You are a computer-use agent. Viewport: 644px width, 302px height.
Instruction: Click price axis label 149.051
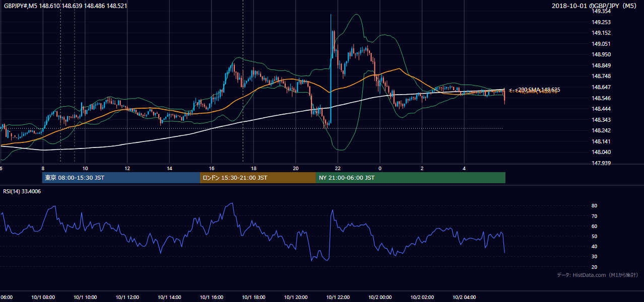[x=601, y=44]
